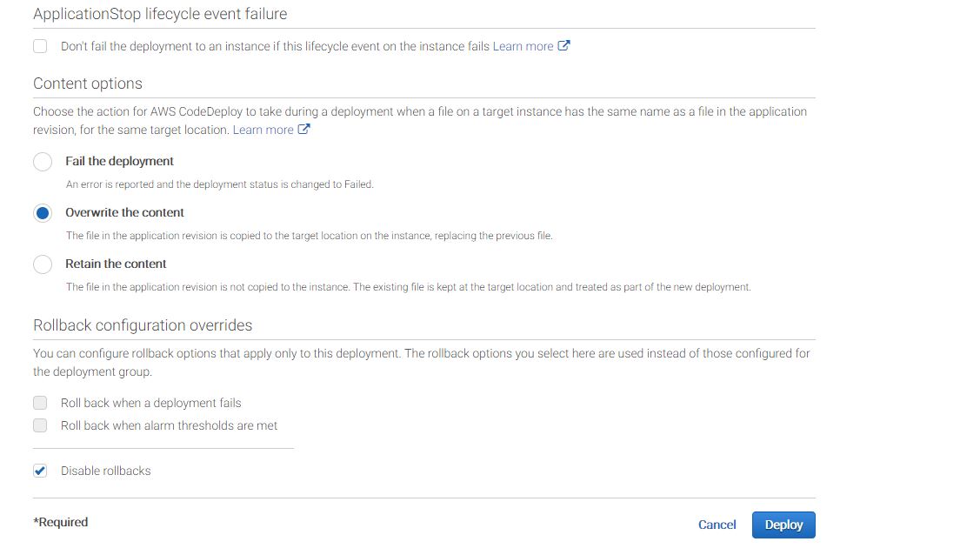Click the "Roll back when a deployment fails" label
This screenshot has width=980, height=555.
[150, 403]
